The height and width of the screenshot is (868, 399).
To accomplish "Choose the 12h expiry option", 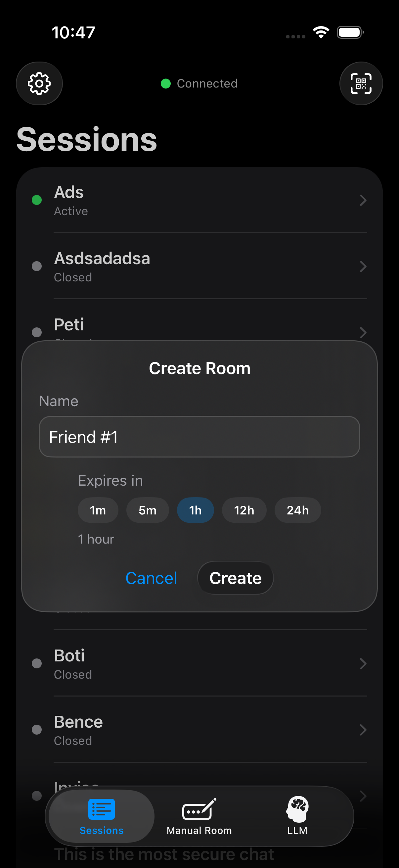I will point(244,510).
